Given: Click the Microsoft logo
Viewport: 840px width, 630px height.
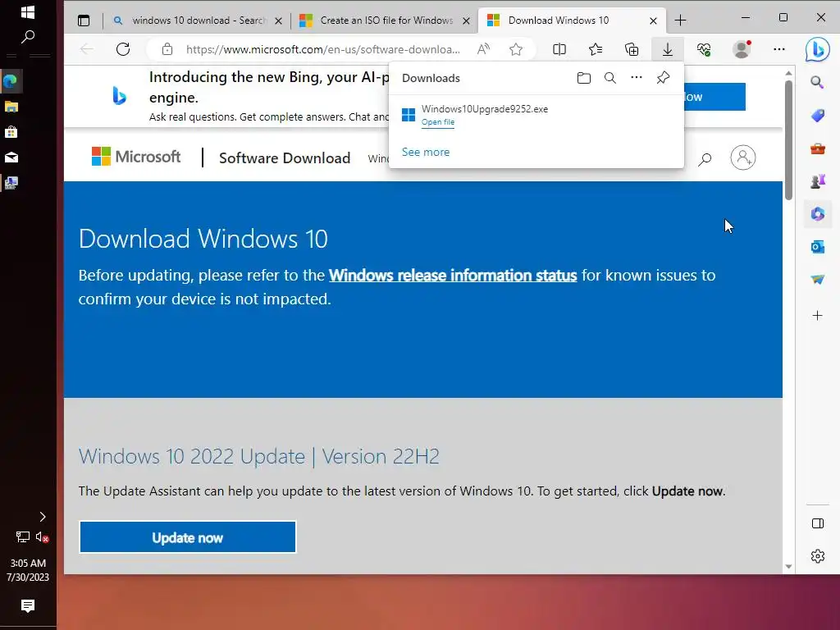Looking at the screenshot, I should (136, 157).
